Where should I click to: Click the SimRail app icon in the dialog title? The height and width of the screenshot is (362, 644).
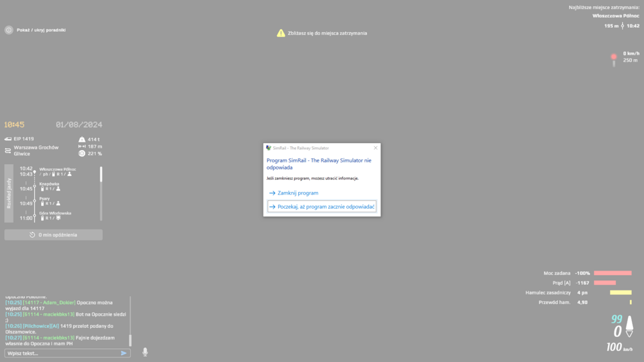[x=269, y=148]
